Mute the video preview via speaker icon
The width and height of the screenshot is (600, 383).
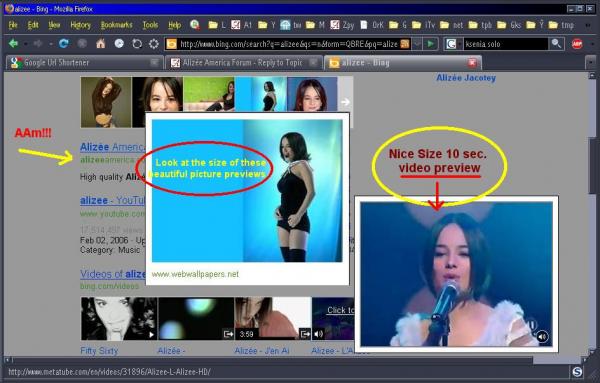point(542,337)
